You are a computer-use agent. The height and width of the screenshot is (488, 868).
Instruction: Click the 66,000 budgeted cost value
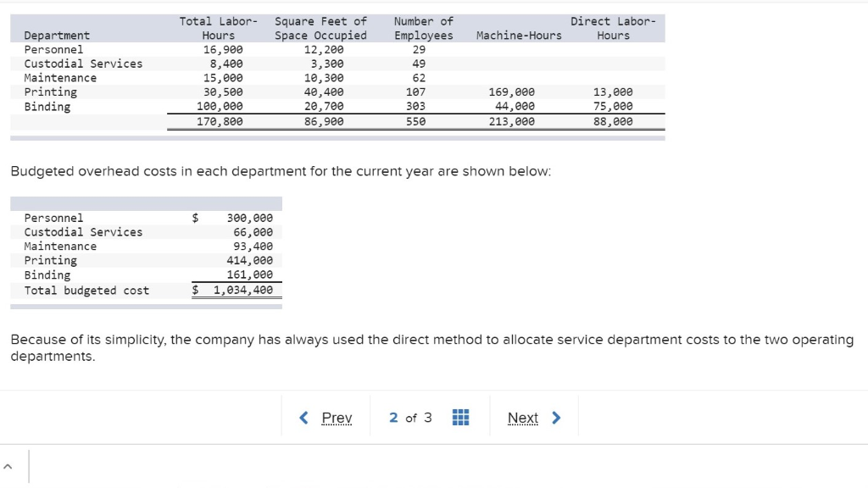[x=253, y=232]
